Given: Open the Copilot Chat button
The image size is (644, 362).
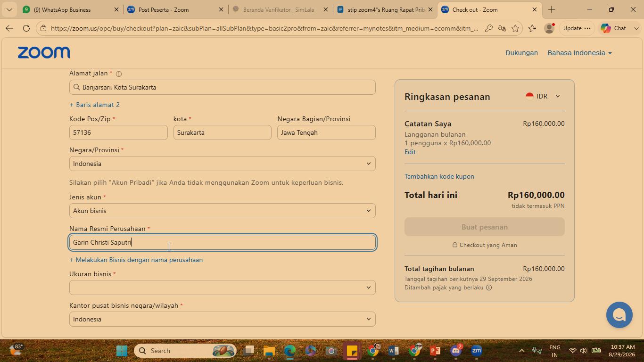Looking at the screenshot, I should [x=613, y=28].
